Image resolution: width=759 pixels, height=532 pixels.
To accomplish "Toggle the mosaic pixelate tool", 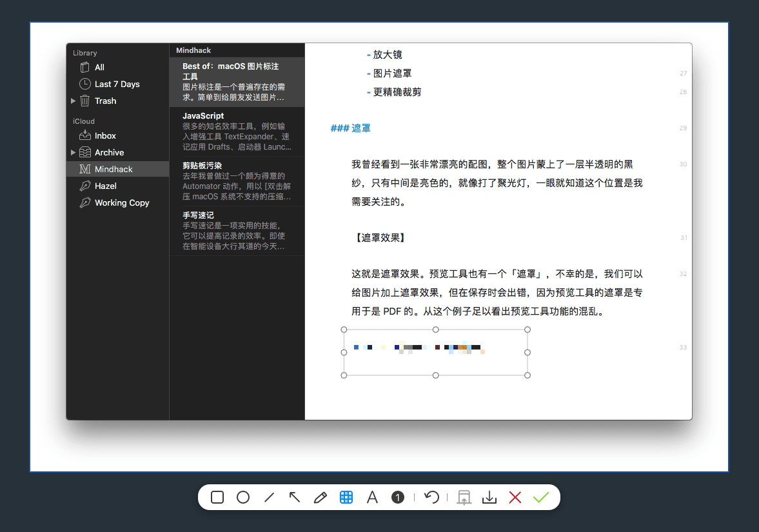I will (x=346, y=497).
